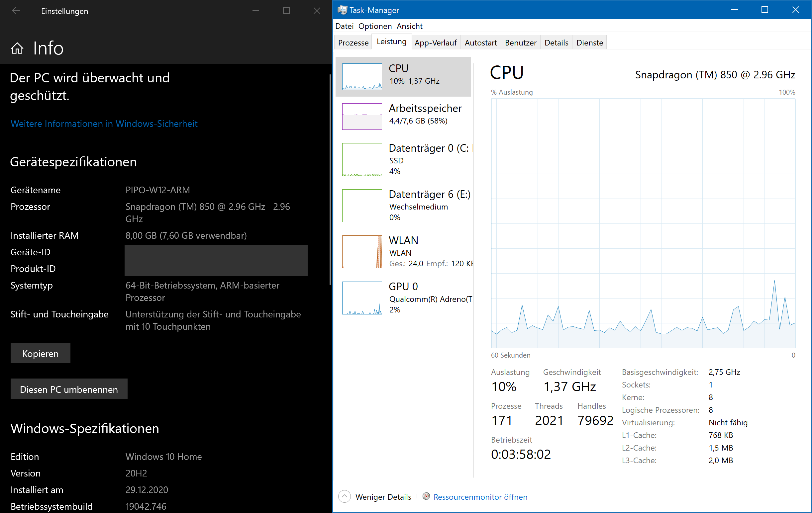
Task: Click Ressourcenmonitor öffnen link
Action: (x=480, y=496)
